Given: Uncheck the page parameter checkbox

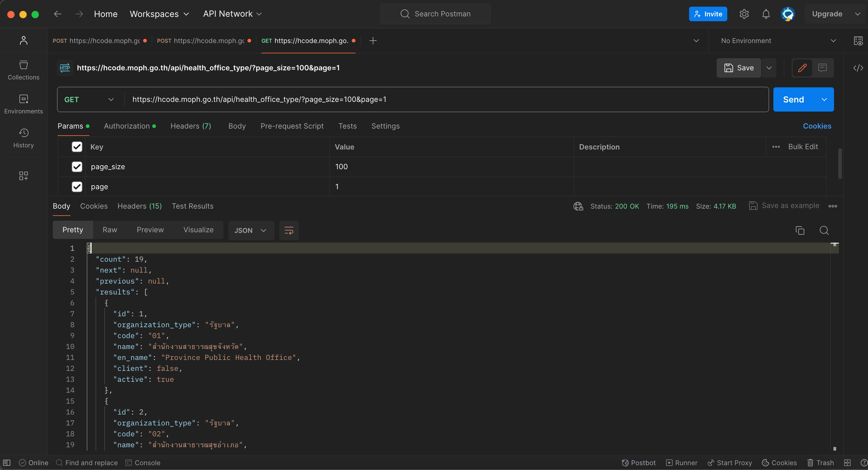Looking at the screenshot, I should click(77, 187).
